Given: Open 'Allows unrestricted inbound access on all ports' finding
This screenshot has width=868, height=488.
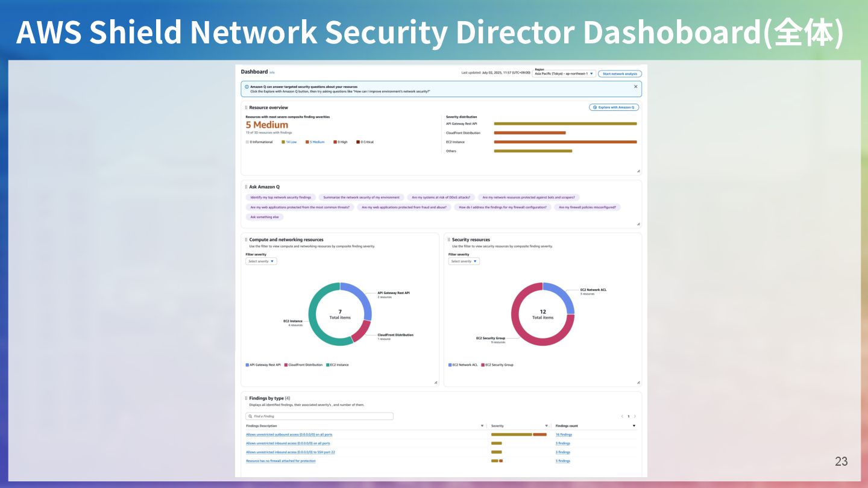Looking at the screenshot, I should [x=288, y=443].
